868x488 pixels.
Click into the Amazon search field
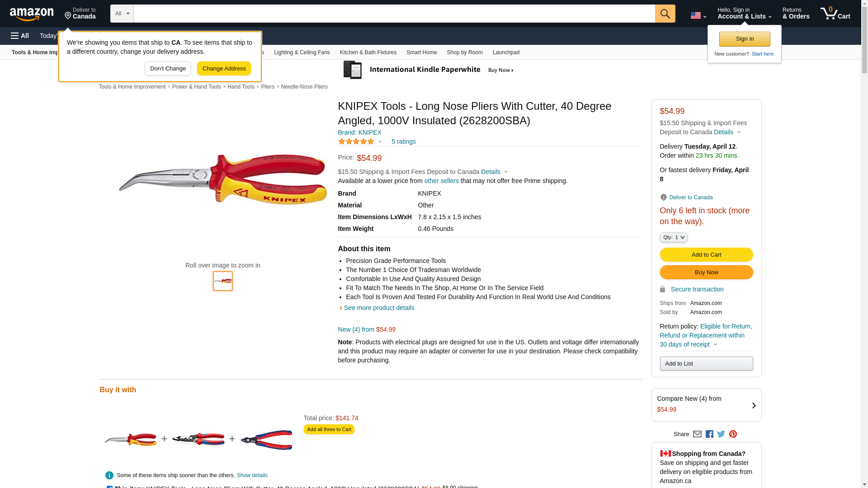pos(394,14)
